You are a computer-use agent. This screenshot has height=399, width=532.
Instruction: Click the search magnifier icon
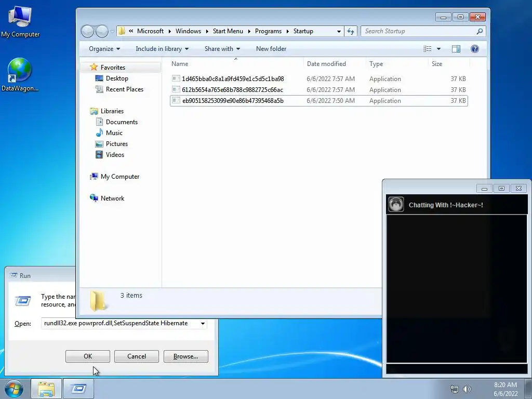[480, 31]
